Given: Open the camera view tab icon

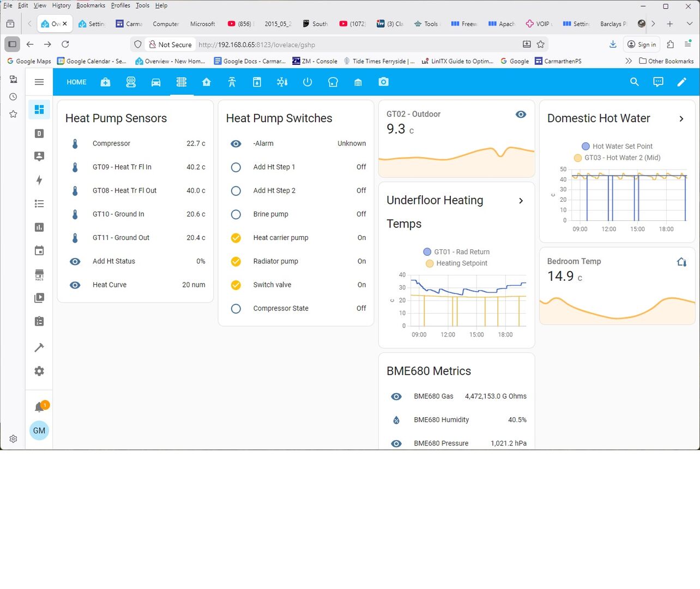Looking at the screenshot, I should (384, 82).
